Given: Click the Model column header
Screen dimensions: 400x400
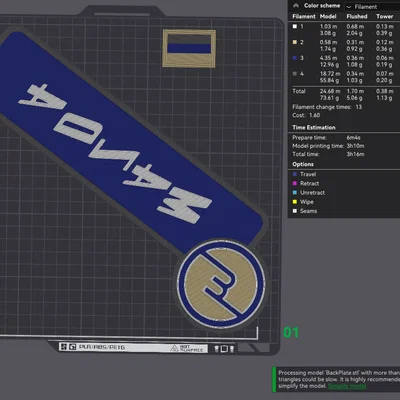Looking at the screenshot, I should coord(328,16).
